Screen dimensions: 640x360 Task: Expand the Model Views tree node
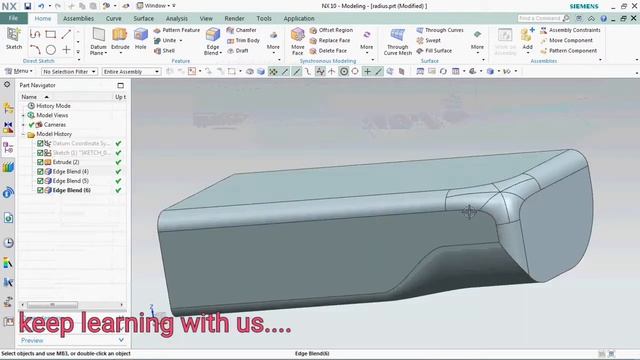click(23, 115)
